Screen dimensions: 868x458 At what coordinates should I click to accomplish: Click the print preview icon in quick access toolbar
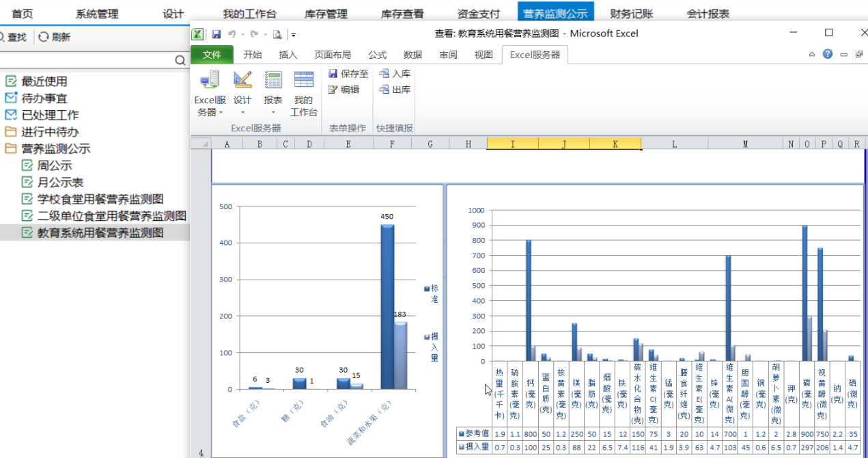point(277,34)
